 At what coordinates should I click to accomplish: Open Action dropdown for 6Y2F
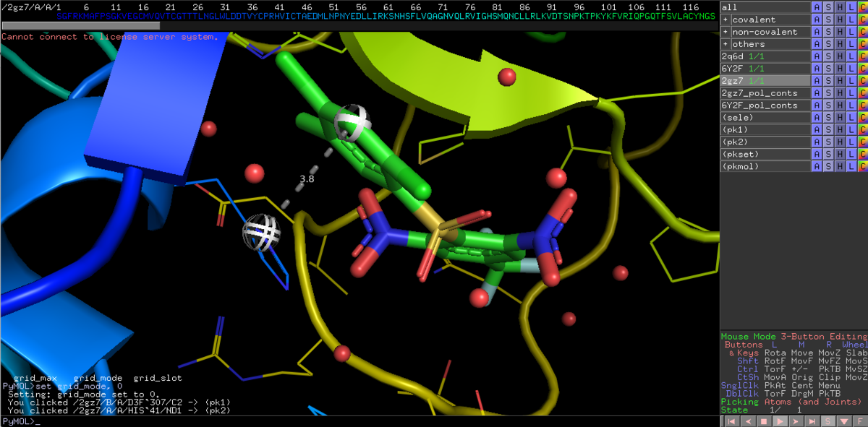coord(817,69)
